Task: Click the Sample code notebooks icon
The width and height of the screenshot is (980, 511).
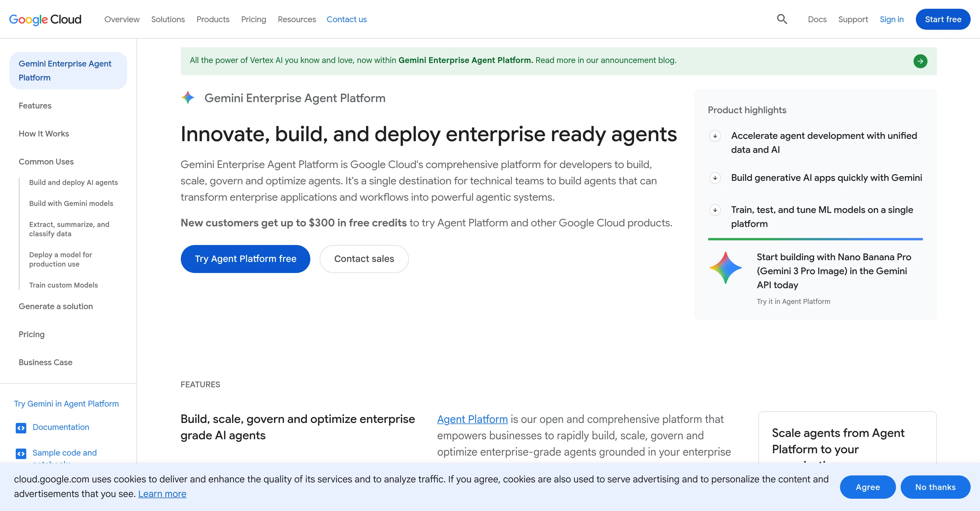Action: pos(21,454)
